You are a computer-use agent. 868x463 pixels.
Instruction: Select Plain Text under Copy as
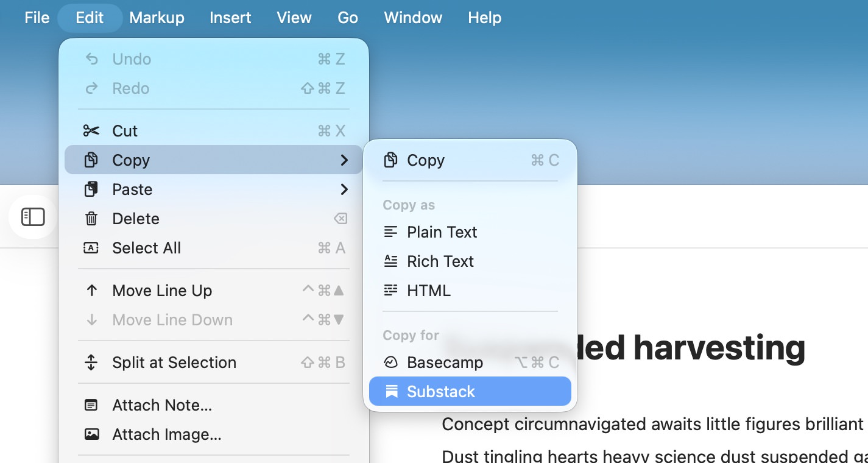(442, 231)
